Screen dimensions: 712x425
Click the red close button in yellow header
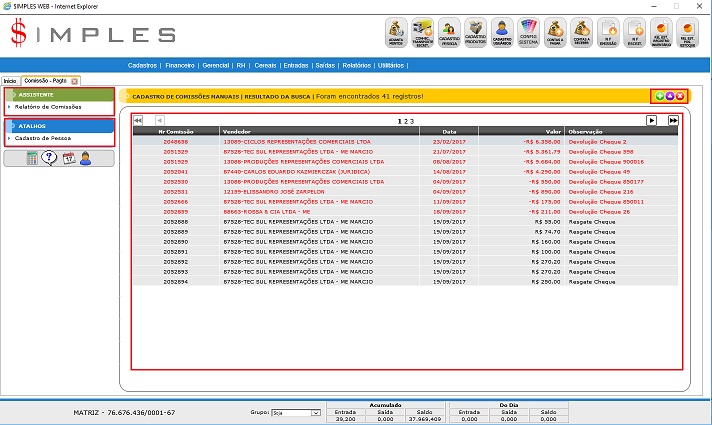(x=680, y=96)
